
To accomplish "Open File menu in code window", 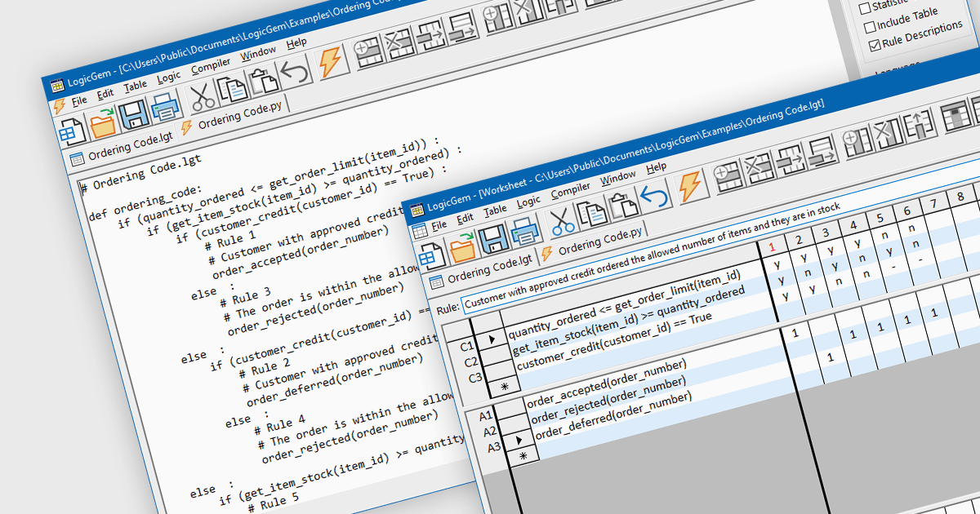I will (x=79, y=100).
